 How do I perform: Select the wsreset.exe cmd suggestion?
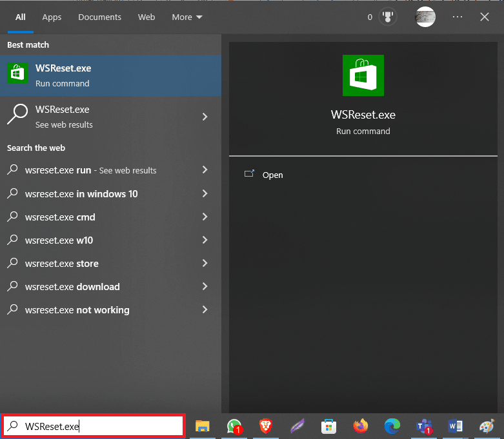click(110, 217)
